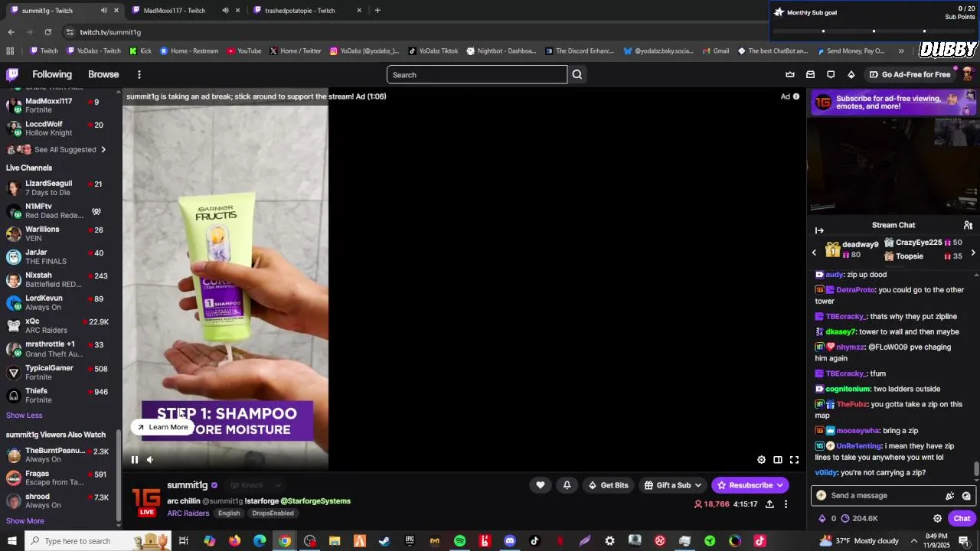Click the search magnifier button
The image size is (980, 551).
[x=577, y=74]
